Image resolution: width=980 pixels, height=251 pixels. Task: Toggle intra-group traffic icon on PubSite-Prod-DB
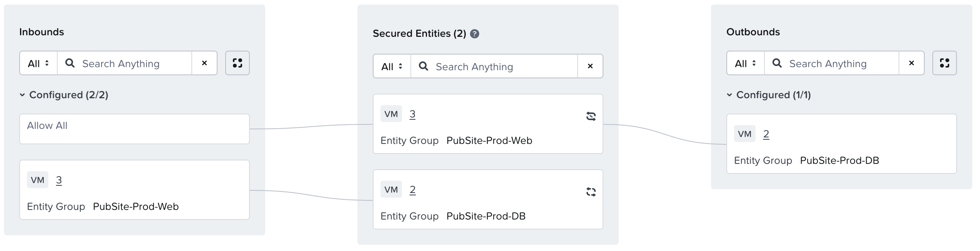click(x=591, y=192)
